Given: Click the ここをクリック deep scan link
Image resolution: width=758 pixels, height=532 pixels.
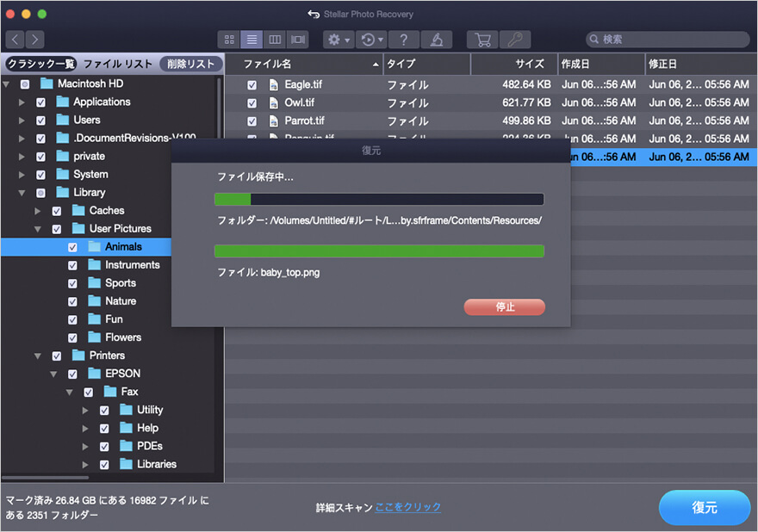Looking at the screenshot, I should point(407,508).
